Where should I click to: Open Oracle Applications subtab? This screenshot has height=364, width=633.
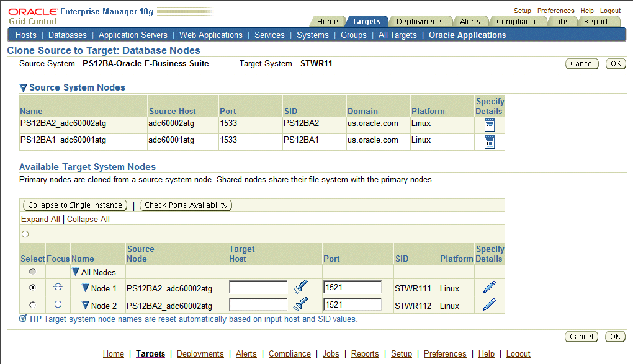(x=467, y=35)
